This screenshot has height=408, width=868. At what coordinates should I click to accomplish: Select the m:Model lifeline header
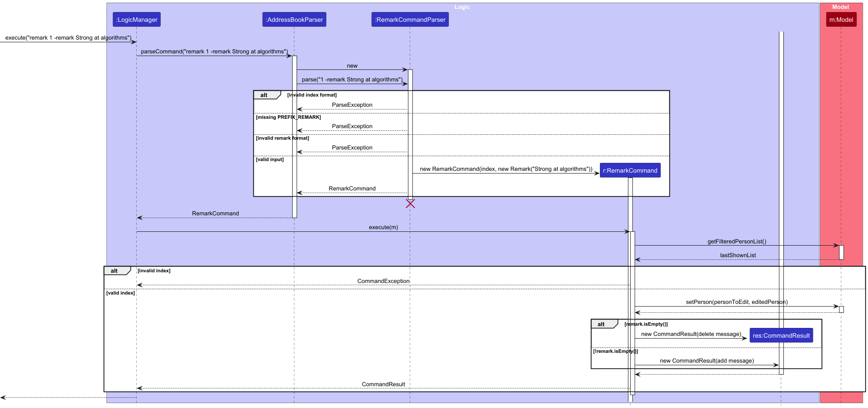841,19
